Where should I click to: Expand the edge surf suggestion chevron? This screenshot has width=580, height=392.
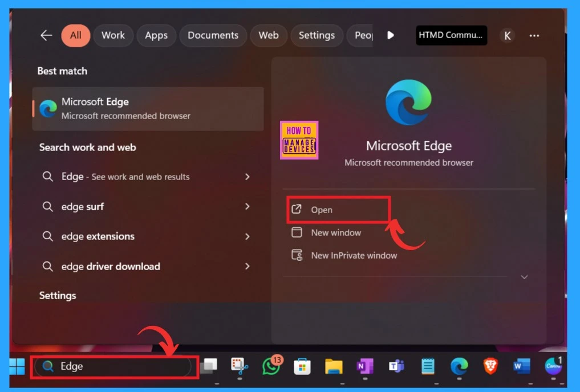tap(247, 206)
